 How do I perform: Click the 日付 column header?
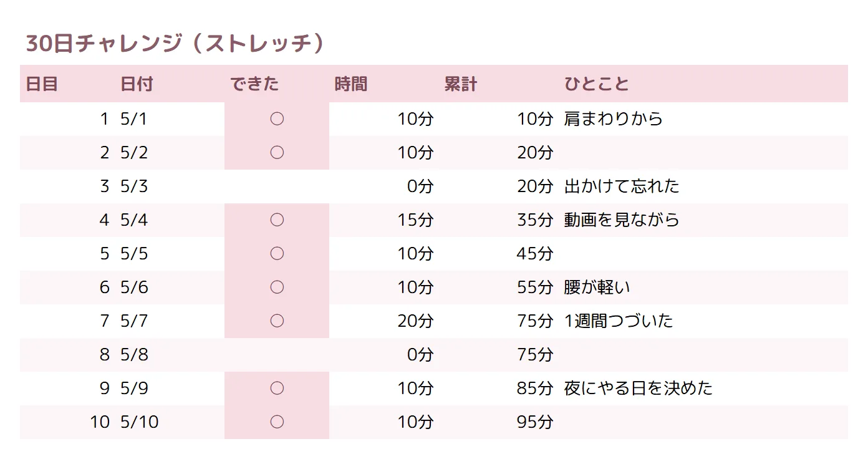[x=137, y=84]
